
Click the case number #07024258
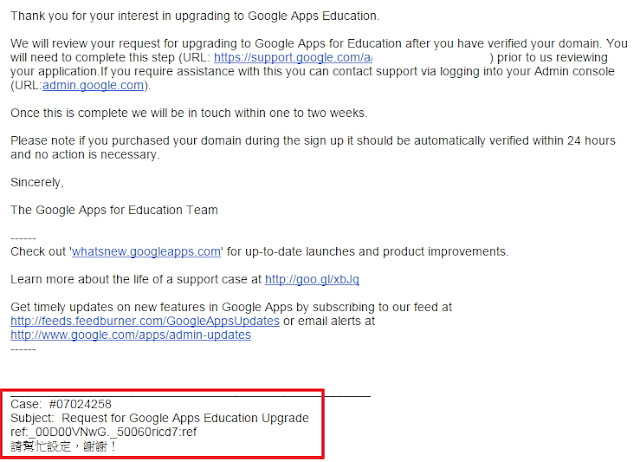[80, 404]
